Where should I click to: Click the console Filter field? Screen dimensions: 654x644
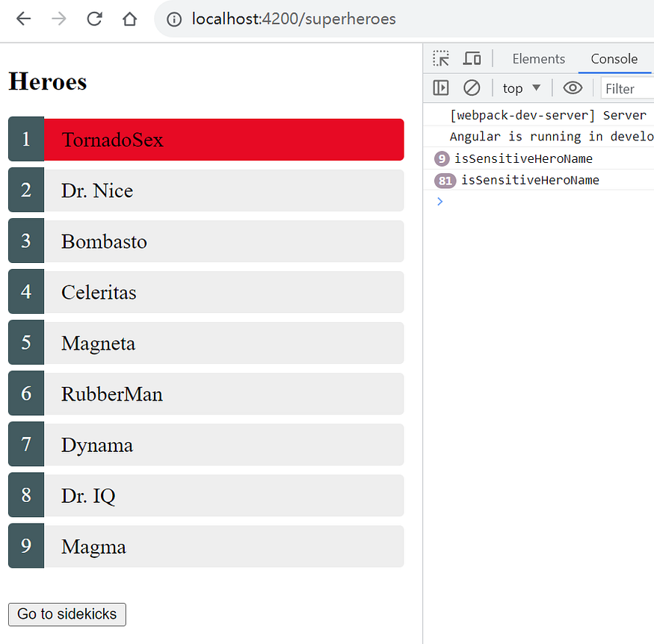pos(627,88)
